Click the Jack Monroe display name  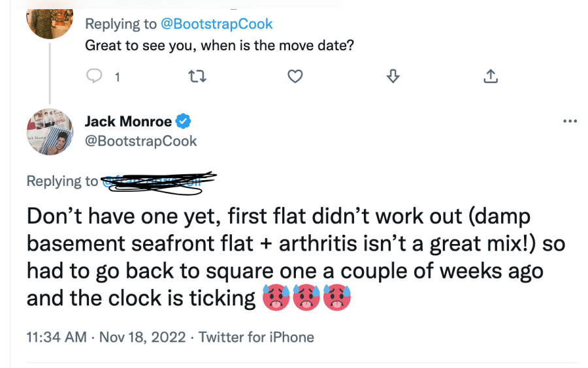pos(128,121)
